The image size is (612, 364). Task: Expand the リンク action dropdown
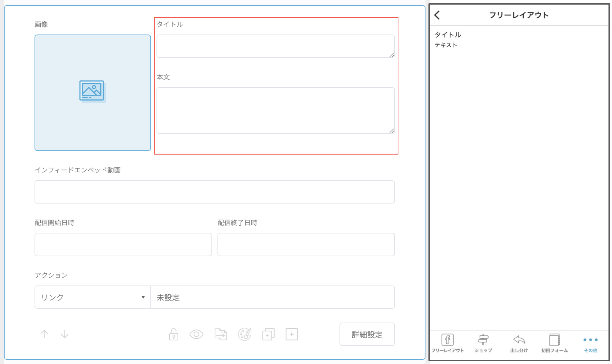[x=93, y=297]
